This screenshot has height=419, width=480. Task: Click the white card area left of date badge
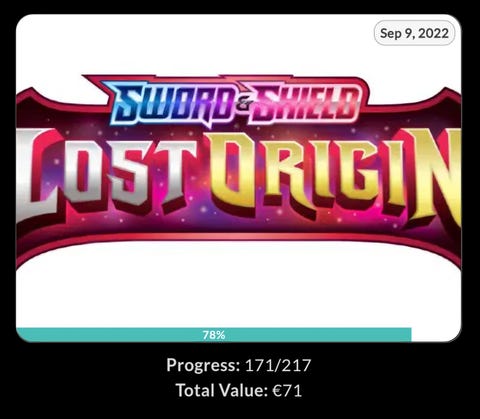(x=193, y=40)
